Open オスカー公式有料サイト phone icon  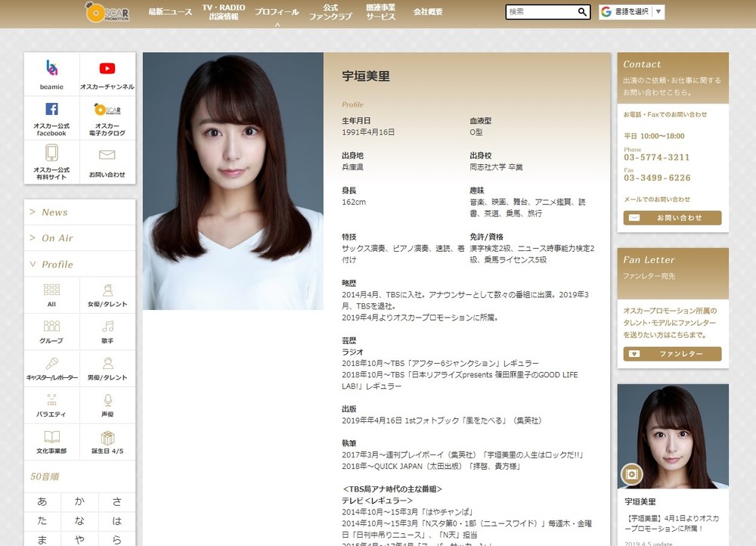click(x=51, y=154)
